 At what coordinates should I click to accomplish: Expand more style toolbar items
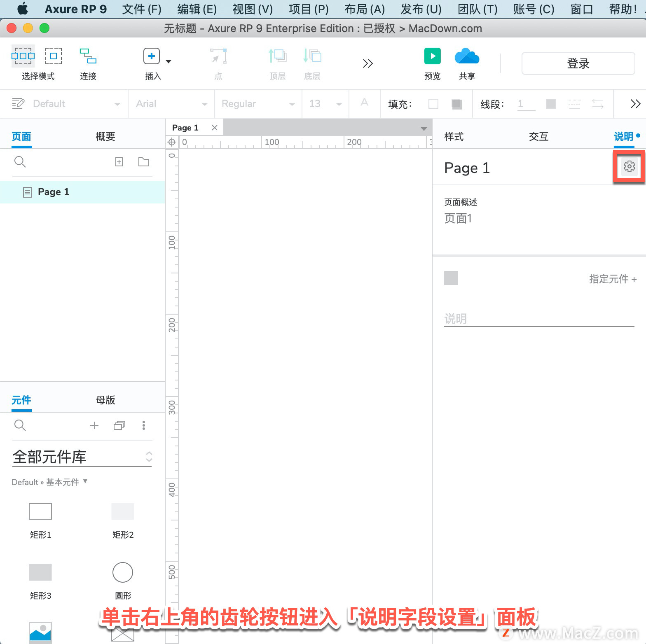click(636, 104)
